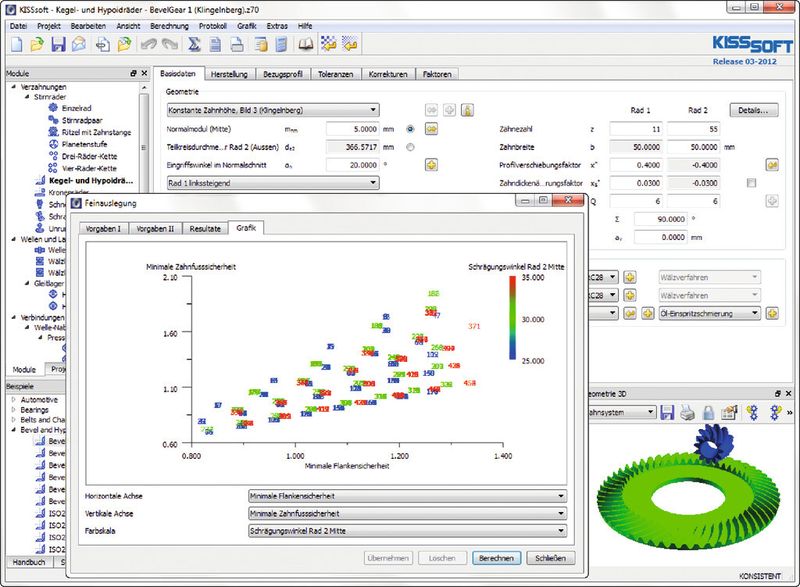The height and width of the screenshot is (587, 800).
Task: Switch to the Resultate tab
Action: pyautogui.click(x=205, y=229)
